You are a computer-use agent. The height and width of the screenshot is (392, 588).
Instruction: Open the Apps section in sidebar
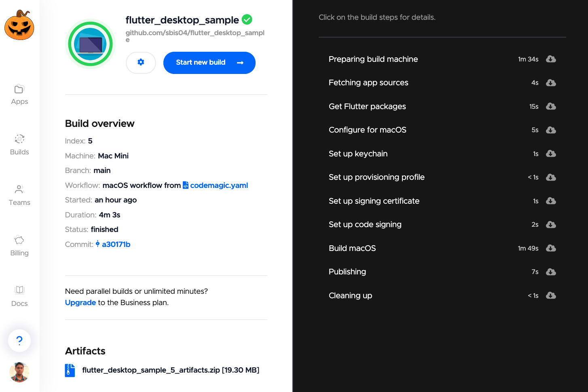coord(19,95)
